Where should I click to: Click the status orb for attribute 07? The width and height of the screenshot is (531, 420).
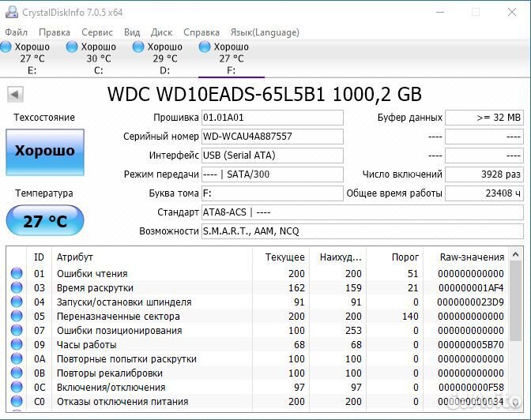17,330
